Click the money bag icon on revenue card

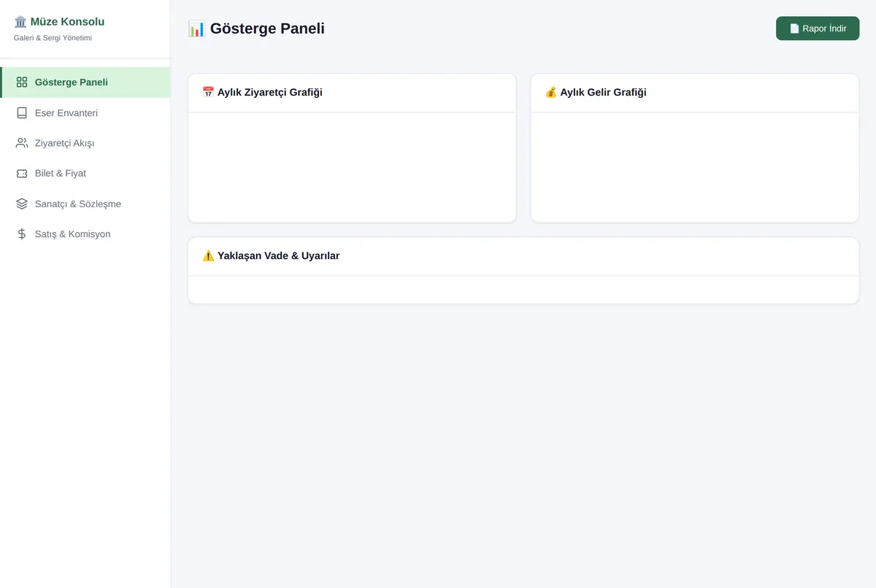coord(551,93)
